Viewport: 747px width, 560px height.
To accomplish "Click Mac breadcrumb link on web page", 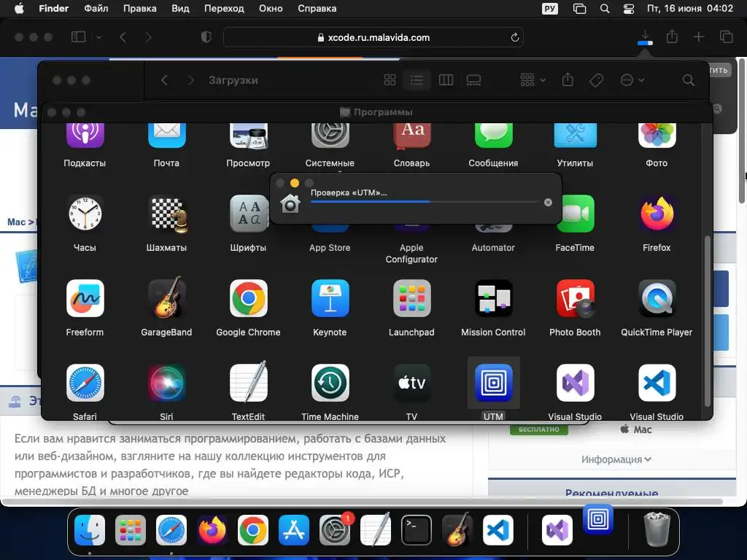I will [16, 222].
